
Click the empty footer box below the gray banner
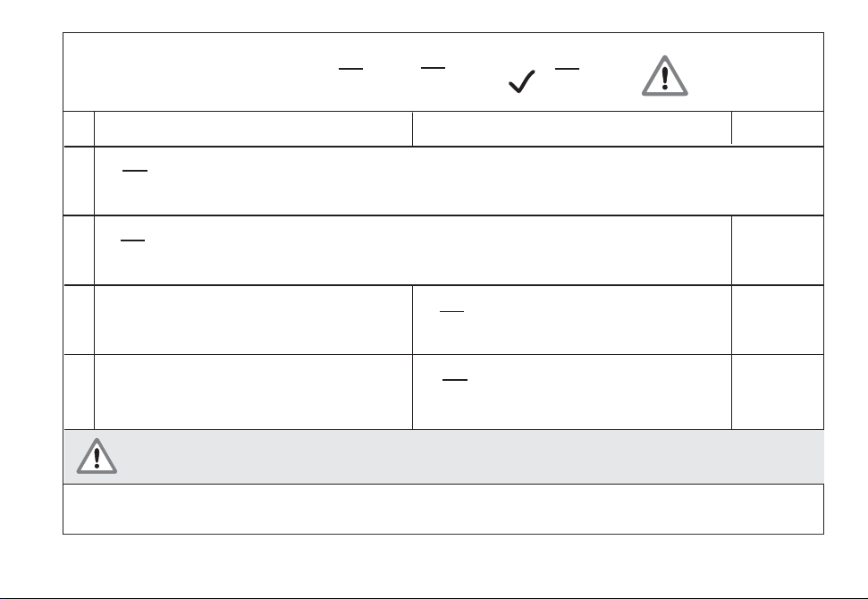[x=443, y=509]
